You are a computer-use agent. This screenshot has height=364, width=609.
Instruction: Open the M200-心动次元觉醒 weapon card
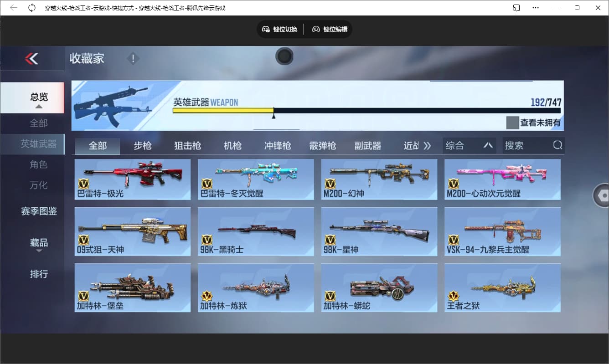tap(502, 179)
